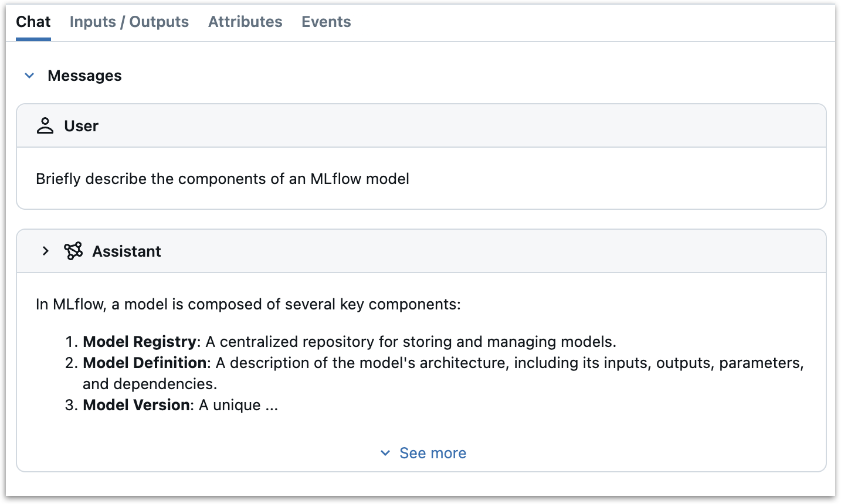This screenshot has height=504, width=841.
Task: Click the Assistant role label
Action: (x=127, y=251)
